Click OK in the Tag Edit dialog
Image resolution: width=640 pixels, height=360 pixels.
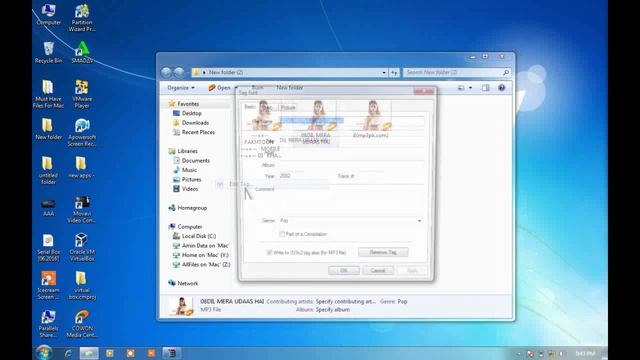[x=344, y=270]
